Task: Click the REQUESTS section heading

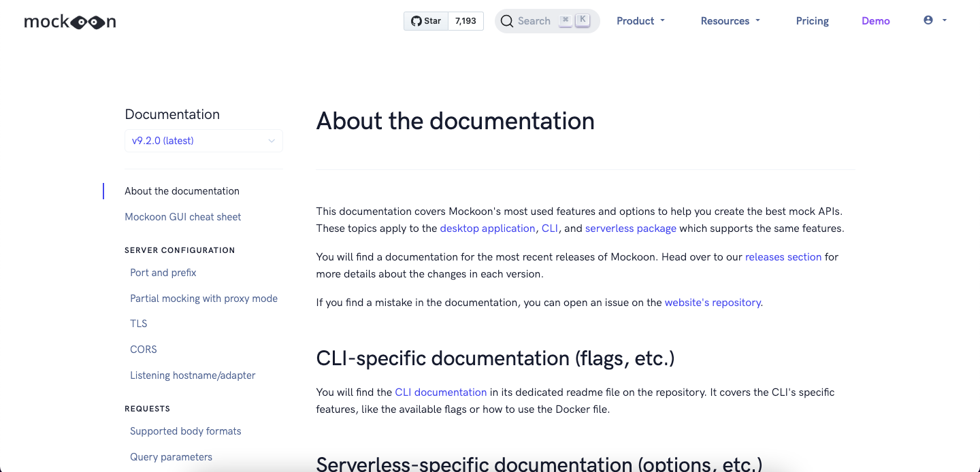Action: [x=148, y=409]
